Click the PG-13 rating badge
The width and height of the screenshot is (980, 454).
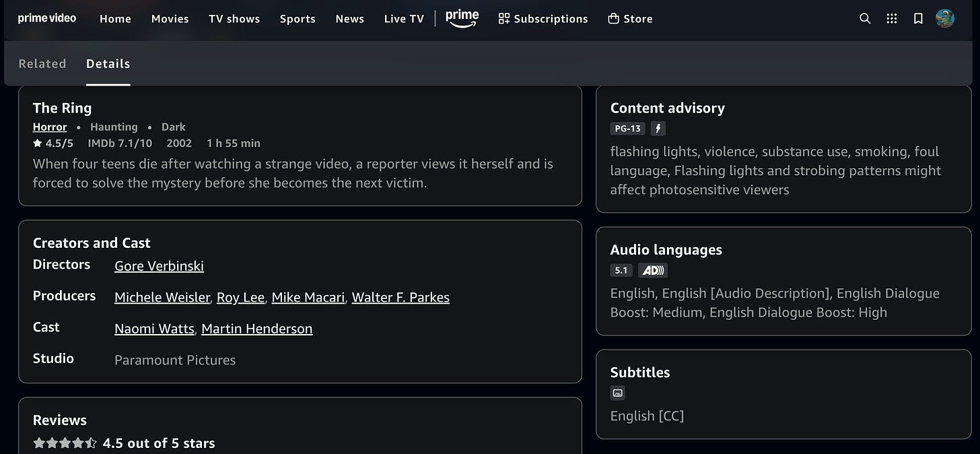(627, 129)
